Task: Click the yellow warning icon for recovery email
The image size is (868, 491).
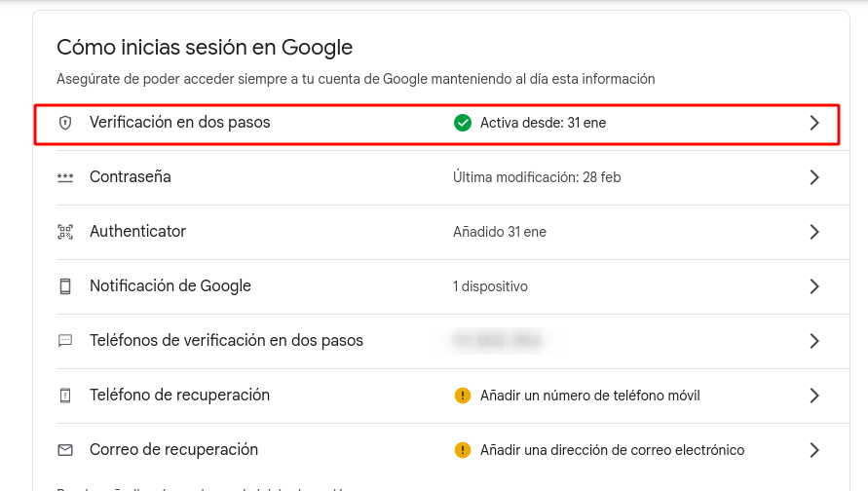Action: coord(463,450)
